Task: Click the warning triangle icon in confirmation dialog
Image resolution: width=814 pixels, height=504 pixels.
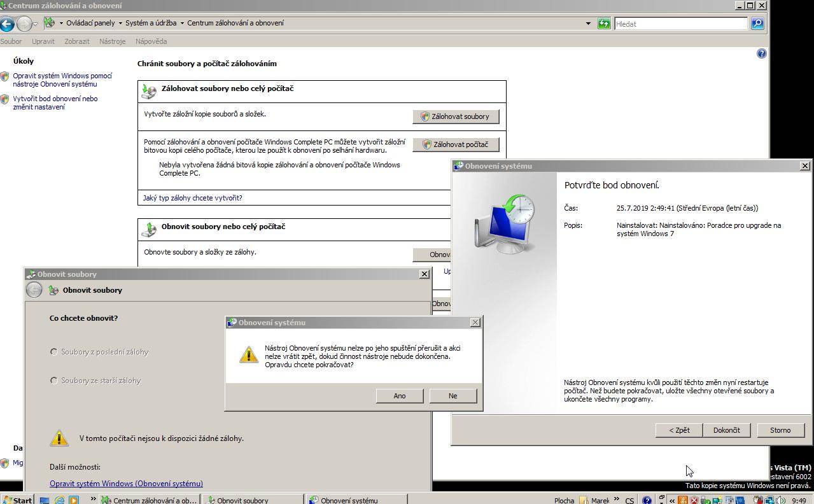Action: coord(249,355)
